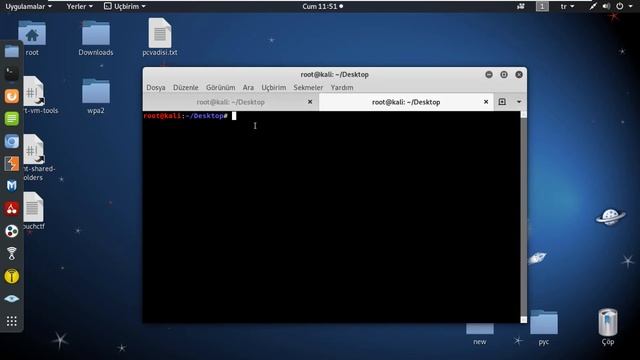Launch the three colored dots dock icon
640x360 pixels.
pos(11,231)
